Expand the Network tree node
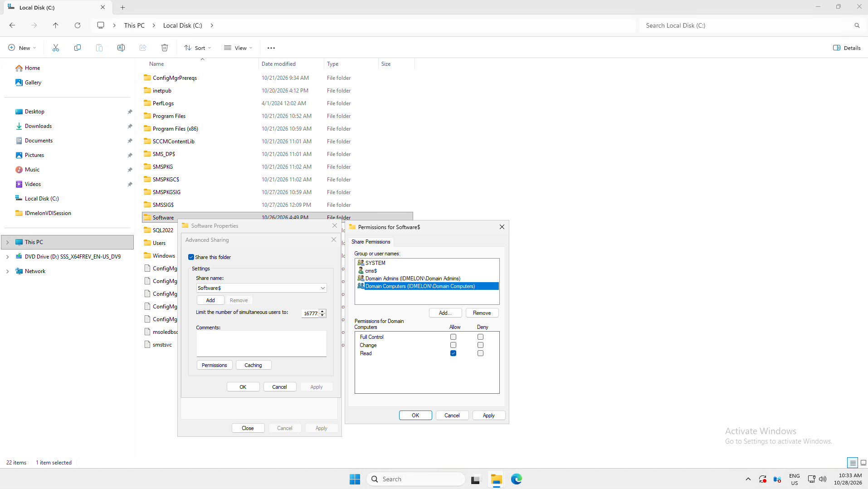 [x=7, y=271]
